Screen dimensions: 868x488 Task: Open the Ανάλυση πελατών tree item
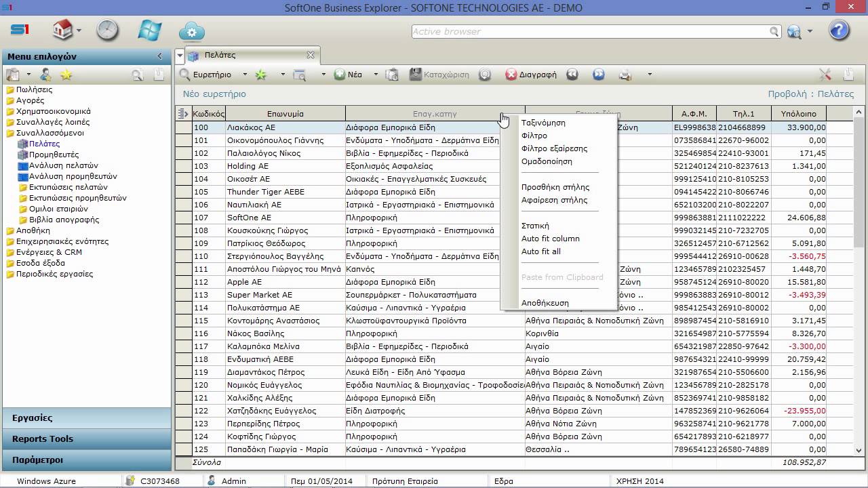coord(64,165)
